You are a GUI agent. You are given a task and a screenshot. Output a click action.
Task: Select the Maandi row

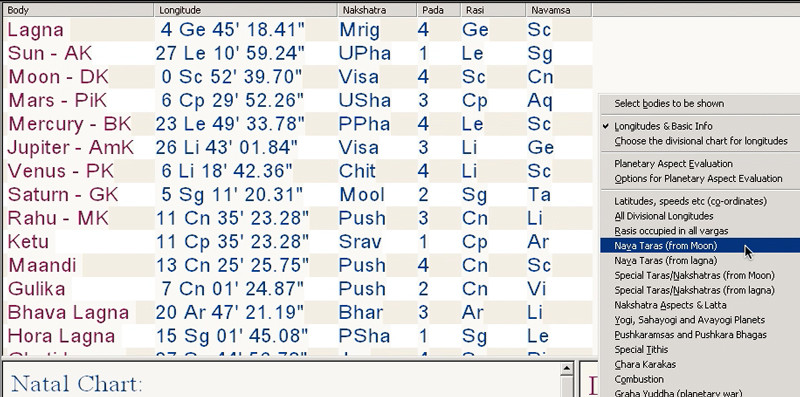[298, 265]
